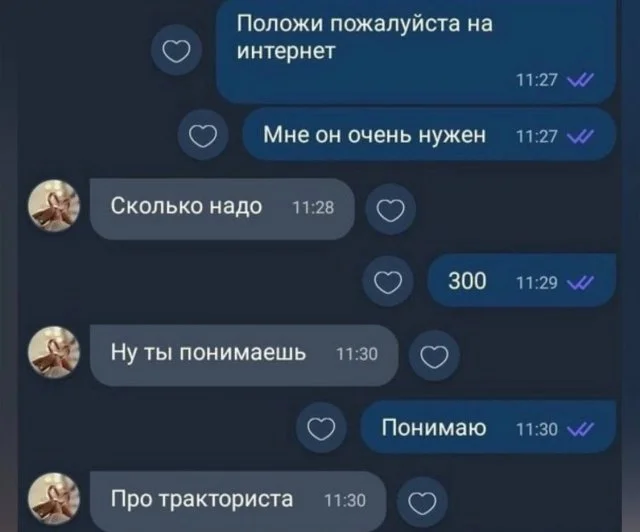Tap heart next to "Понимаю" message
Image resolution: width=640 pixels, height=532 pixels.
click(321, 428)
